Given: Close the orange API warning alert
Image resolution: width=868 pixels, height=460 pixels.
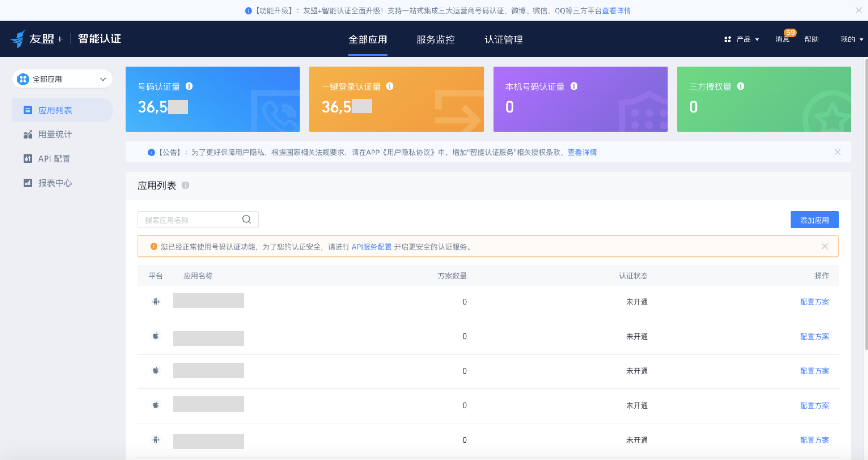Looking at the screenshot, I should pos(825,246).
